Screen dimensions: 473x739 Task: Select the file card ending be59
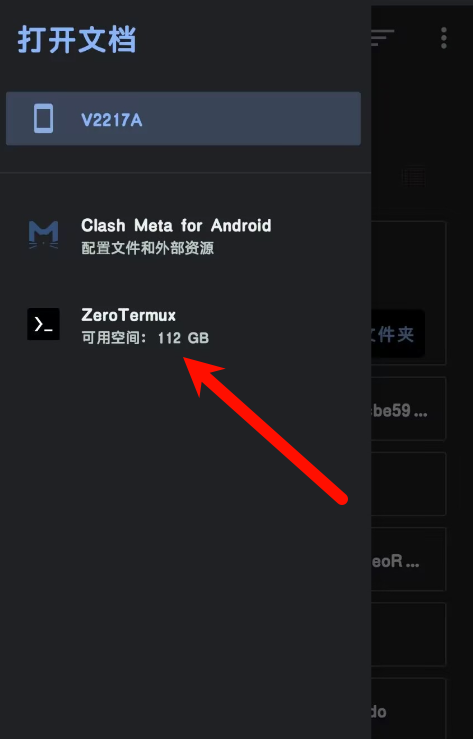(408, 409)
